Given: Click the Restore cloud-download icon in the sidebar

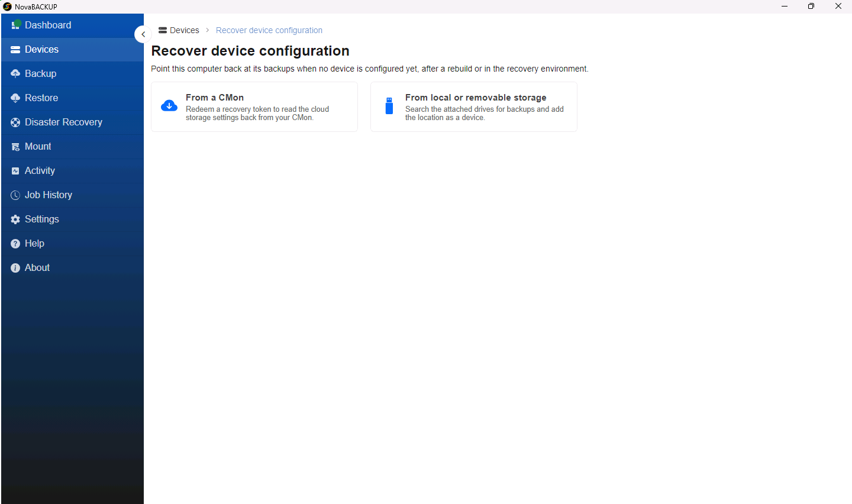Looking at the screenshot, I should tap(15, 98).
